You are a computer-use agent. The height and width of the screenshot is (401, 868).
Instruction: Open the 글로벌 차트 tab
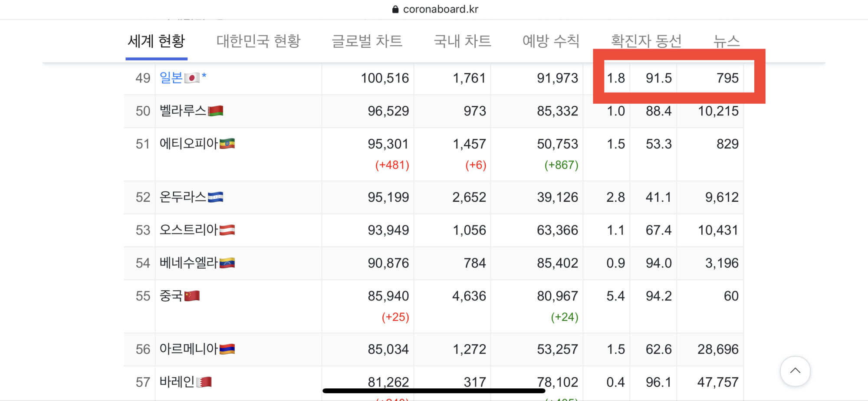click(x=367, y=41)
